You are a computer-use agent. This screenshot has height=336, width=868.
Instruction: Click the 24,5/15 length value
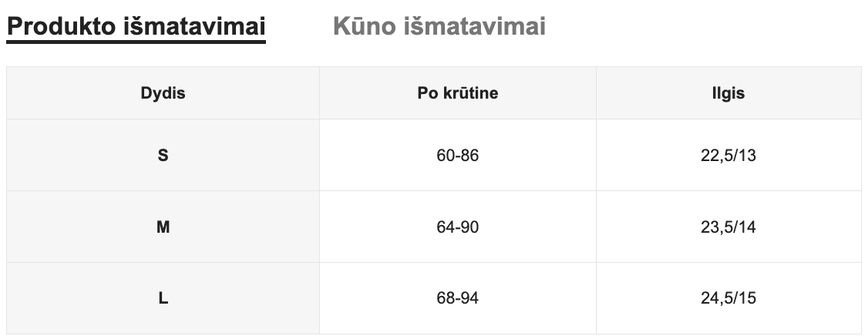click(728, 298)
